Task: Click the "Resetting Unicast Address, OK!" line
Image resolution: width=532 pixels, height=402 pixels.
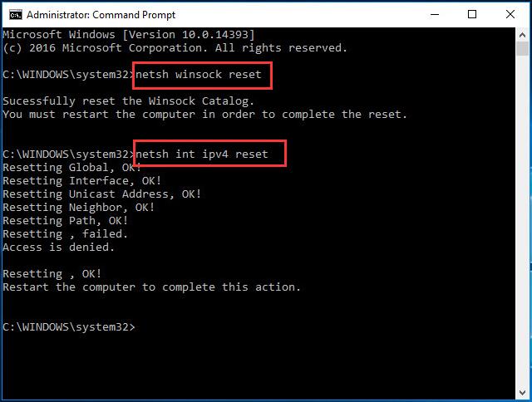Action: coord(101,194)
